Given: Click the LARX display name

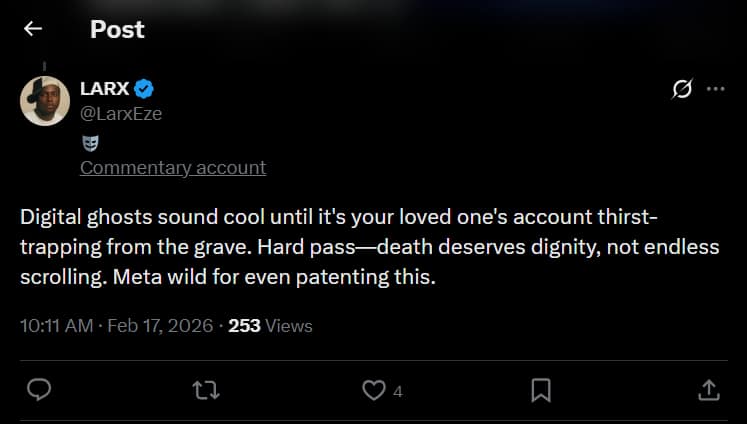Looking at the screenshot, I should (104, 88).
